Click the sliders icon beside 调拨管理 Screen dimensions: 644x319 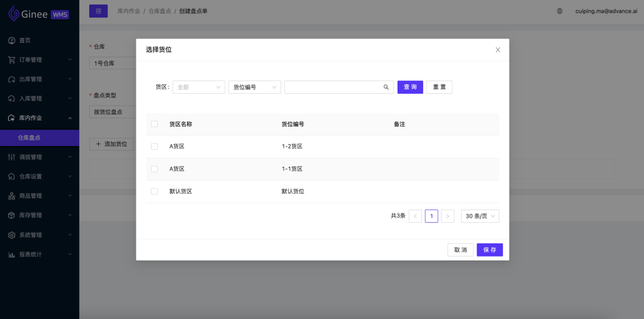click(x=12, y=157)
